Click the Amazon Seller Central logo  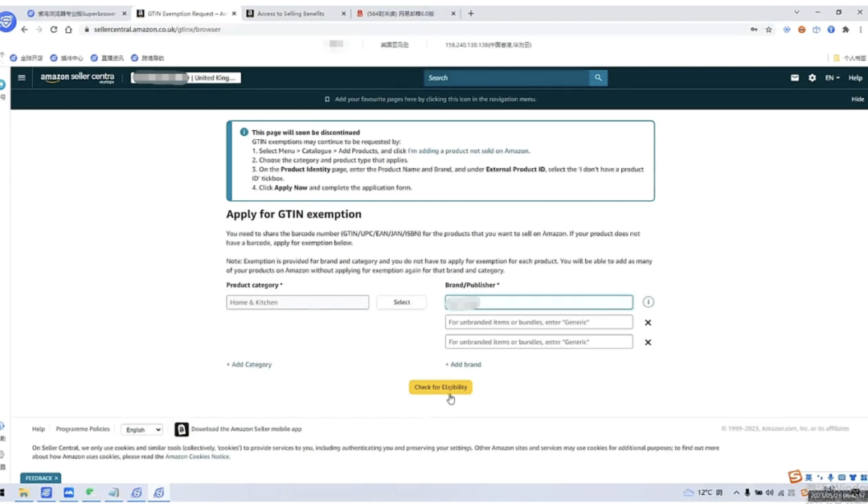click(x=77, y=77)
